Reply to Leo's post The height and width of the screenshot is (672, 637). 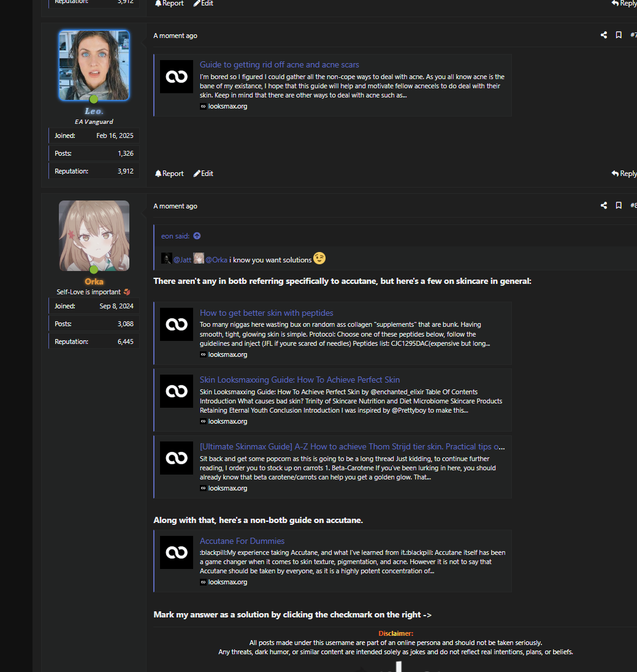tap(624, 174)
